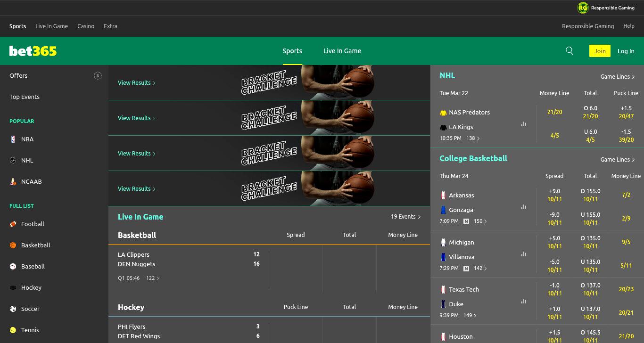Switch to Live In Game tab in green header
The image size is (644, 343).
(342, 51)
